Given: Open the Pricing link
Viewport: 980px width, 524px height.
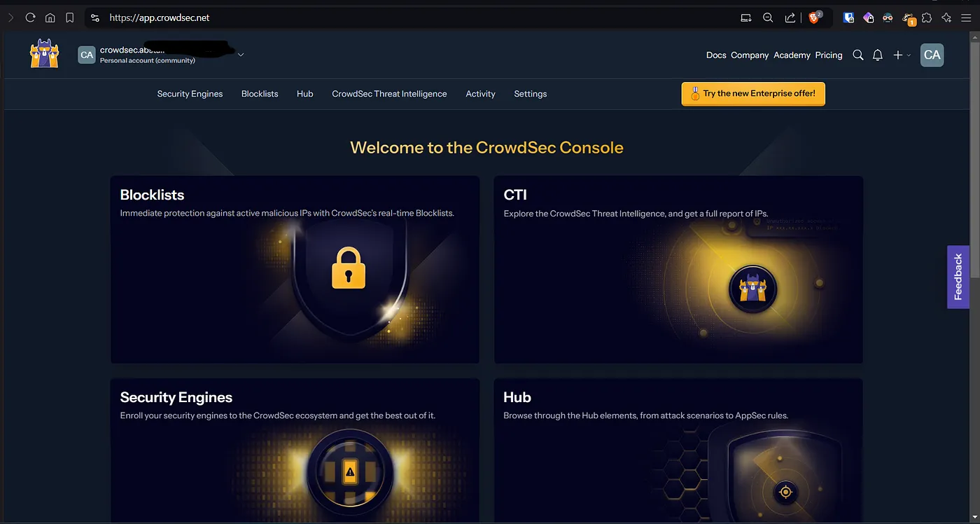Looking at the screenshot, I should coord(829,55).
